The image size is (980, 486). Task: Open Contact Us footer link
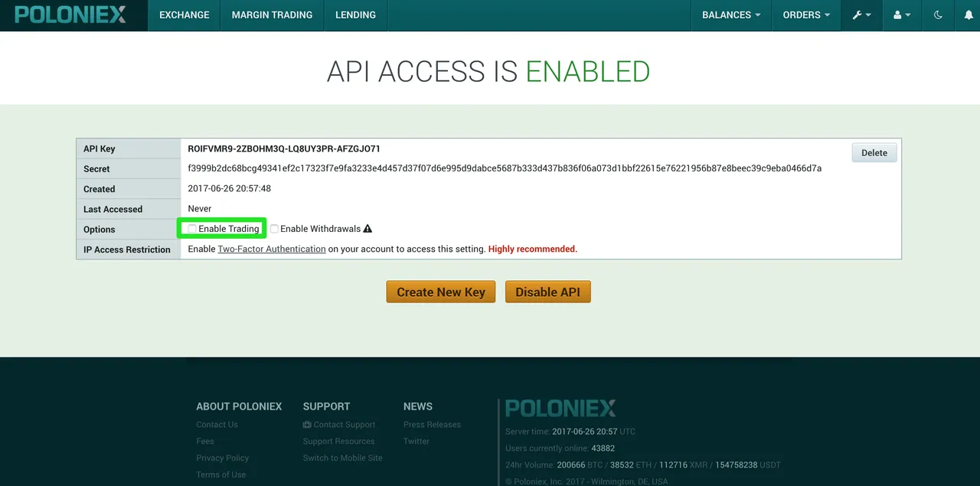[x=217, y=425]
